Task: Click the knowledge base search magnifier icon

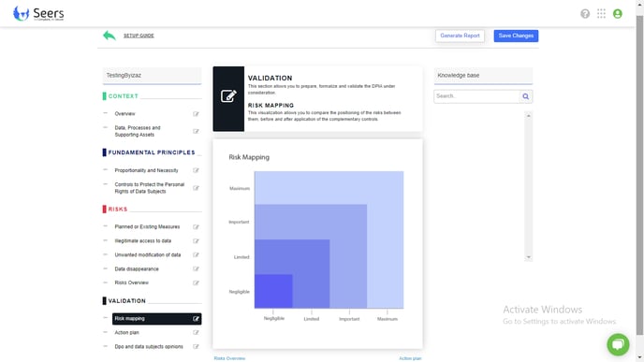Action: 526,96
